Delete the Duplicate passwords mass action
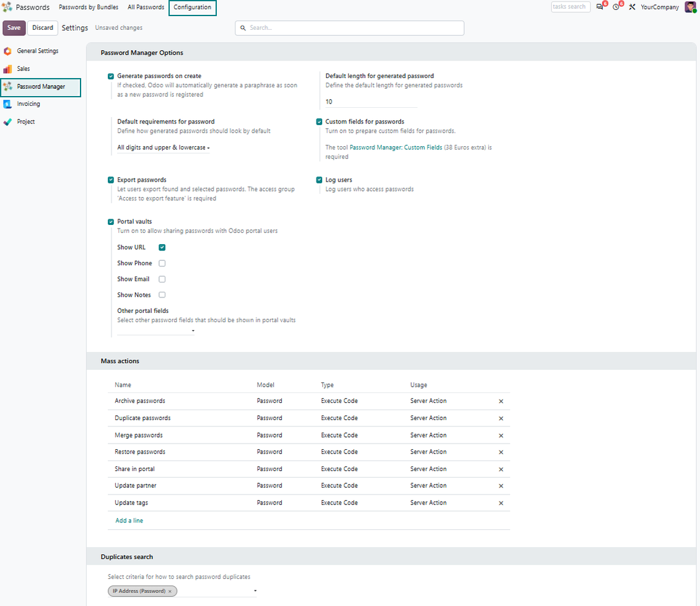This screenshot has width=700, height=606. tap(501, 418)
